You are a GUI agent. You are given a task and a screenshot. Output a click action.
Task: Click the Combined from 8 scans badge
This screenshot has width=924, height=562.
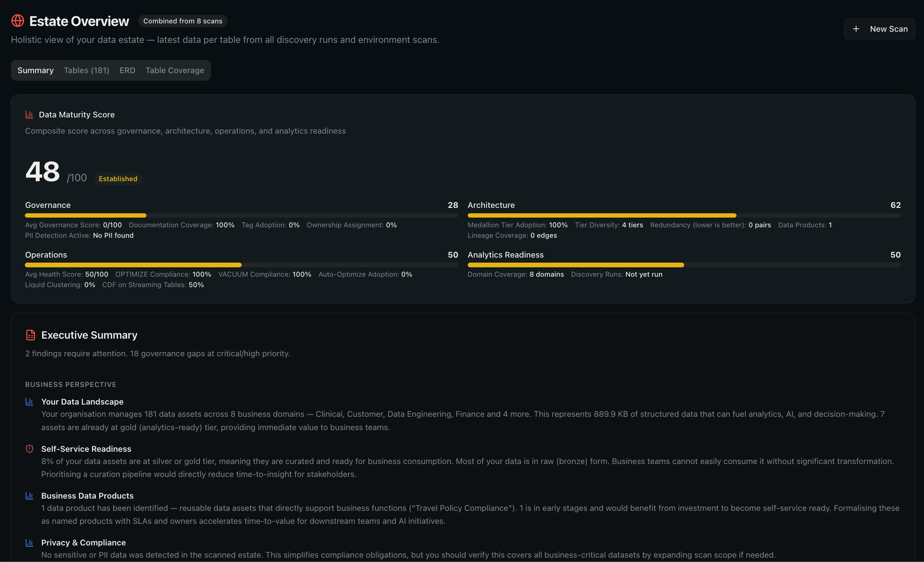tap(182, 21)
